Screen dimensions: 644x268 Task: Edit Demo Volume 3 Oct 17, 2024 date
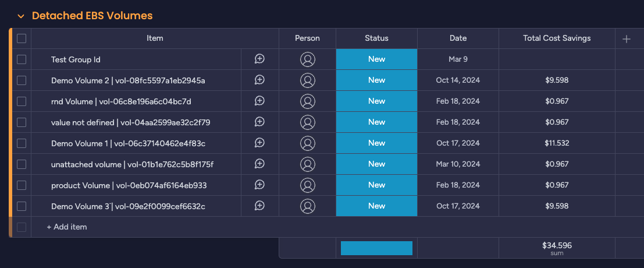(458, 206)
